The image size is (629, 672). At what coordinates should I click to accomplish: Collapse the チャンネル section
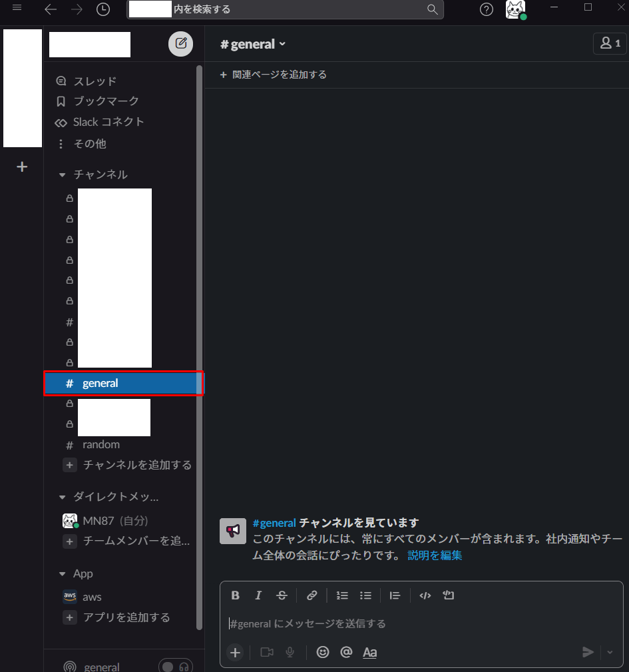[62, 175]
